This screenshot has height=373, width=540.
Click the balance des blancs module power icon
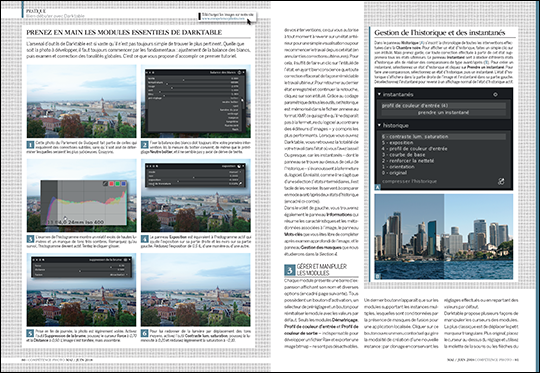240,72
